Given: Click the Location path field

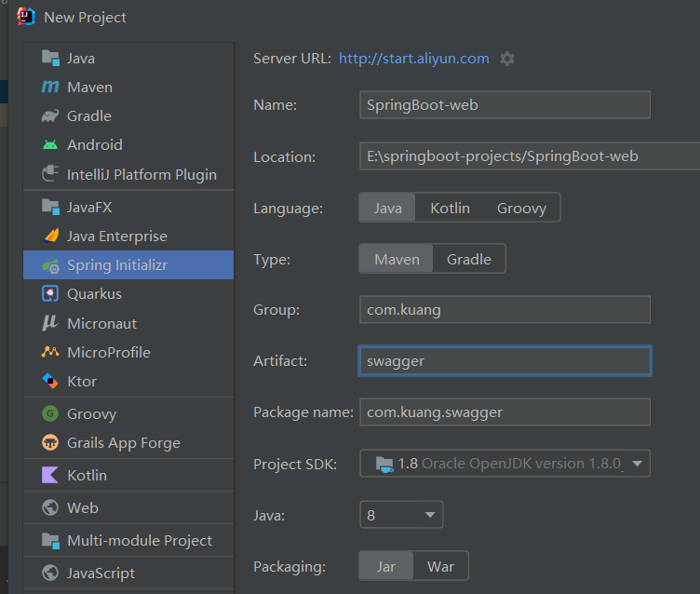Looking at the screenshot, I should click(x=530, y=156).
